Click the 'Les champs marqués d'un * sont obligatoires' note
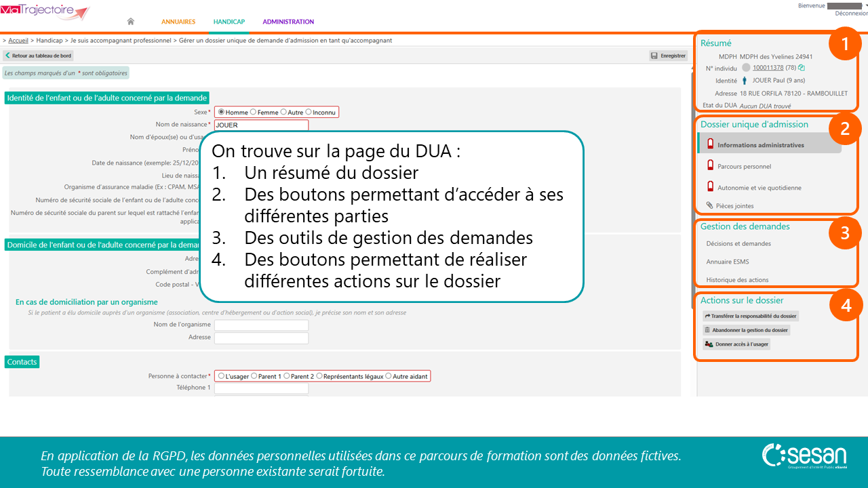This screenshot has width=868, height=488. (x=65, y=73)
